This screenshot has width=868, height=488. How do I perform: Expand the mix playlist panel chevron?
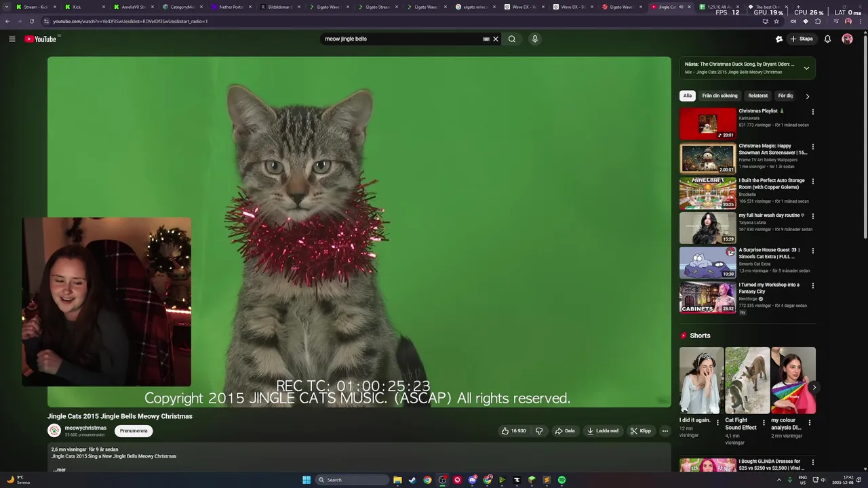click(806, 68)
